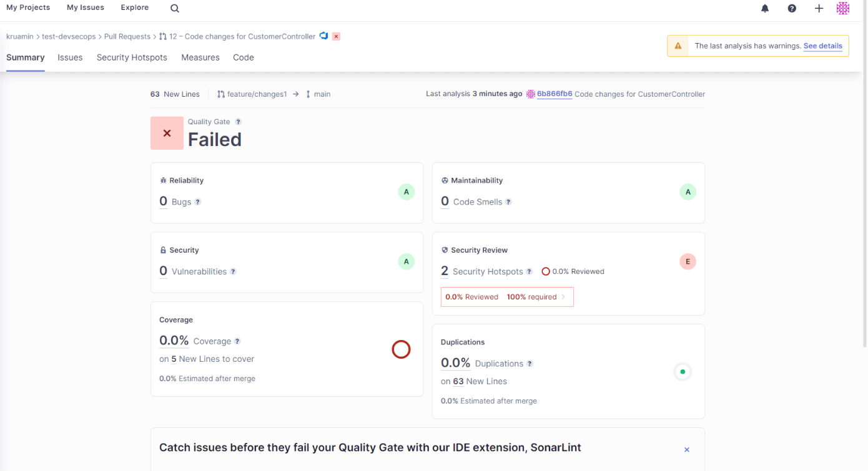Open the 5 New Lines to cover link
Image resolution: width=868 pixels, height=471 pixels.
pos(174,359)
